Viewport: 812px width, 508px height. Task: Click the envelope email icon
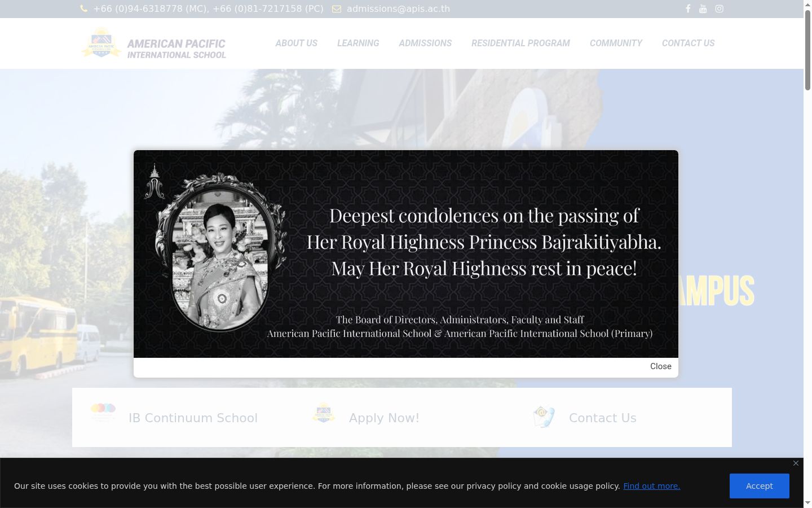click(x=337, y=9)
